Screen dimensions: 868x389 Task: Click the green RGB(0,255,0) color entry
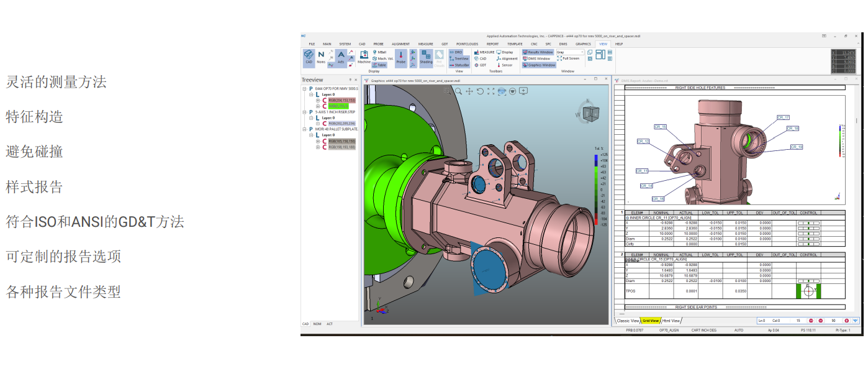(x=338, y=106)
